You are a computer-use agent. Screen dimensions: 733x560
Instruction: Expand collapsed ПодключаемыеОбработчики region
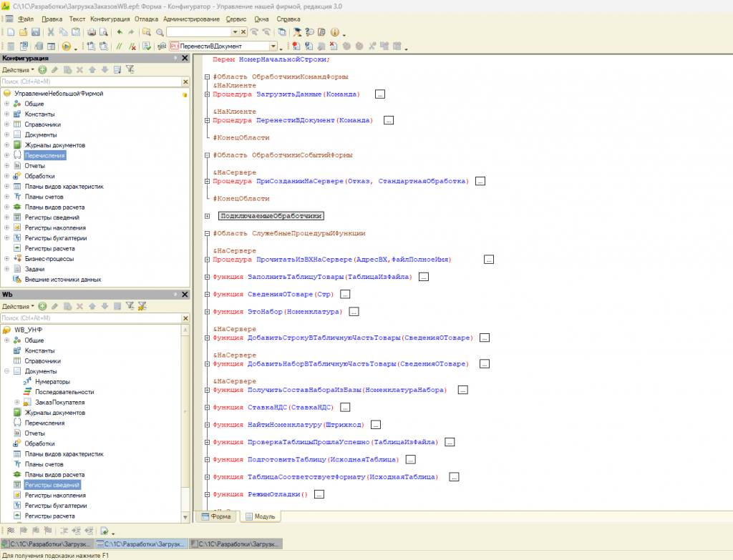point(207,216)
